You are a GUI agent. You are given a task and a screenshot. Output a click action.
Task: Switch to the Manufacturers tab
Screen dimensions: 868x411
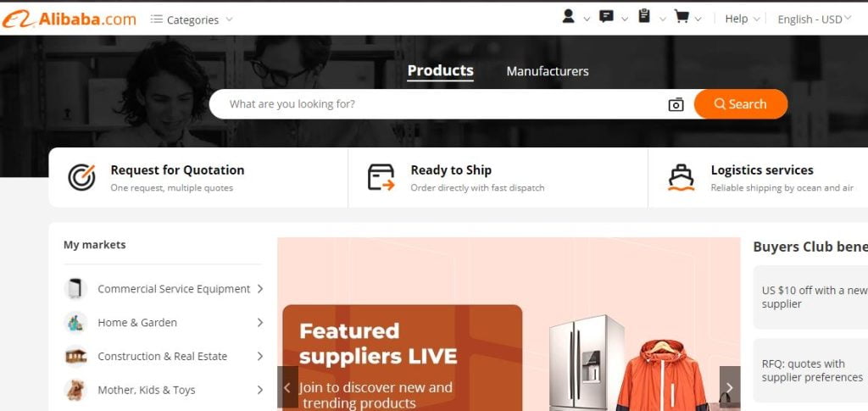pyautogui.click(x=548, y=71)
